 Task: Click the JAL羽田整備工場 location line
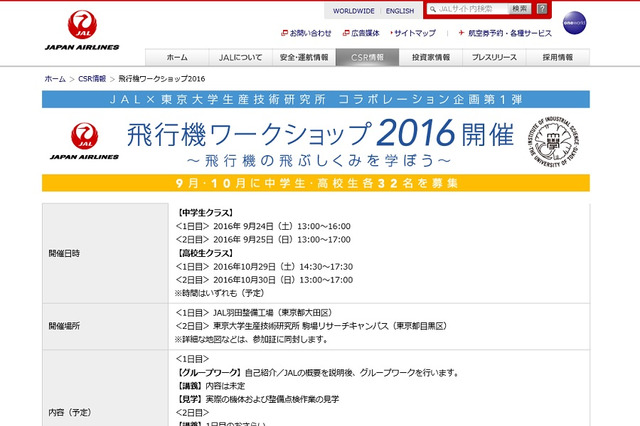pyautogui.click(x=253, y=313)
